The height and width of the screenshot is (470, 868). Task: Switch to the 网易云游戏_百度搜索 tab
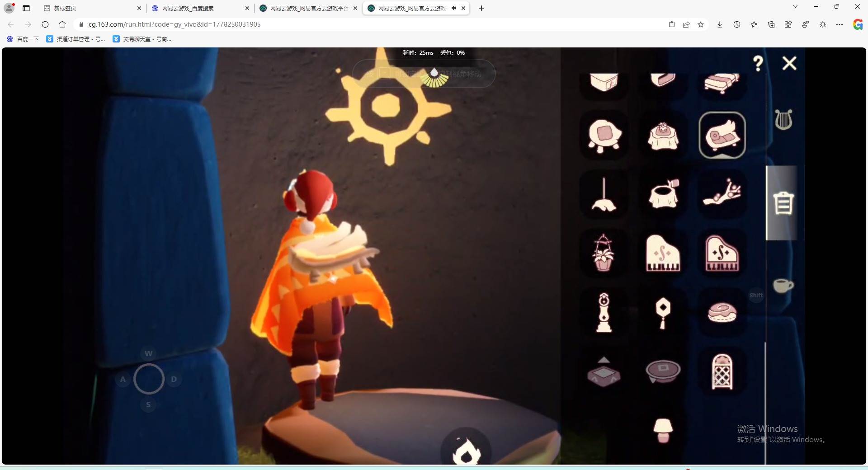tap(201, 8)
